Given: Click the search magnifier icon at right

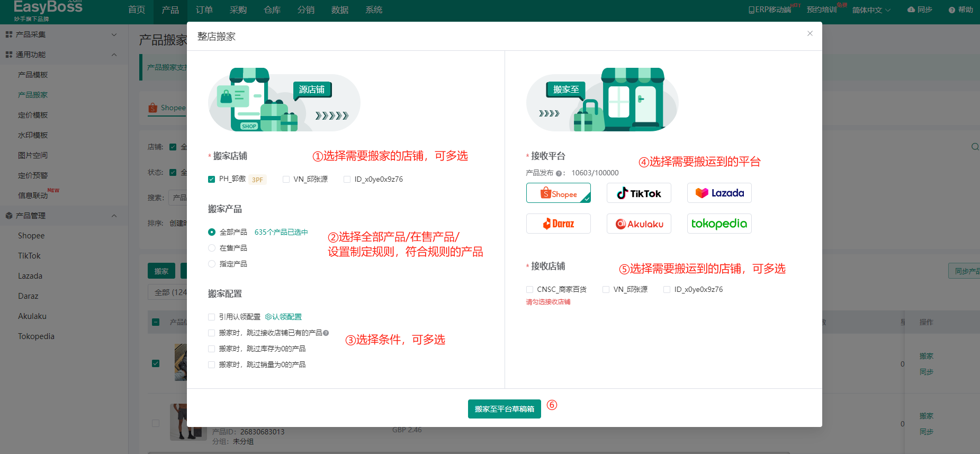Looking at the screenshot, I should tap(975, 147).
